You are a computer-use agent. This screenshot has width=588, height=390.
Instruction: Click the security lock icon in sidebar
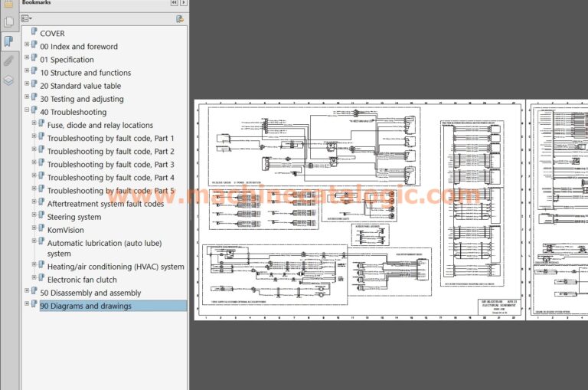[x=8, y=3]
